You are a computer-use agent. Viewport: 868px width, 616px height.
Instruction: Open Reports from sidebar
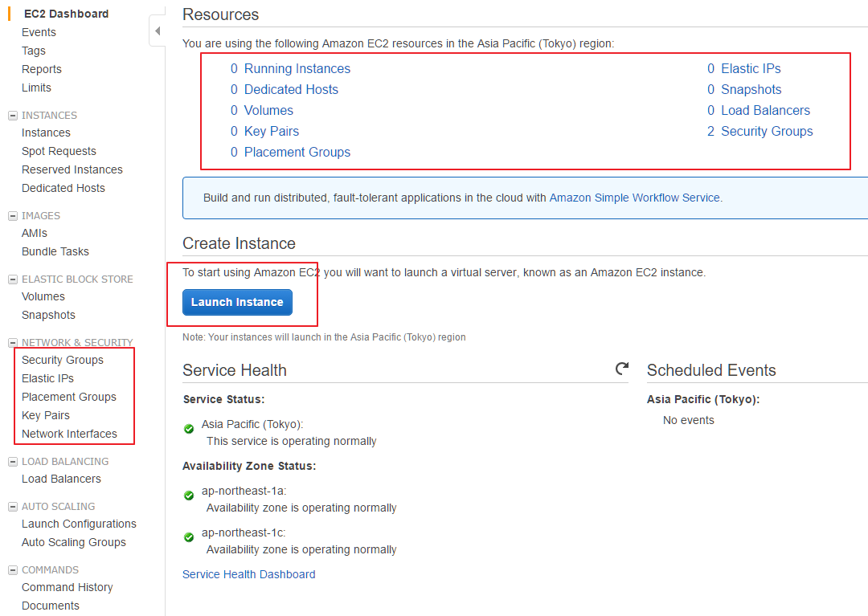pyautogui.click(x=42, y=69)
